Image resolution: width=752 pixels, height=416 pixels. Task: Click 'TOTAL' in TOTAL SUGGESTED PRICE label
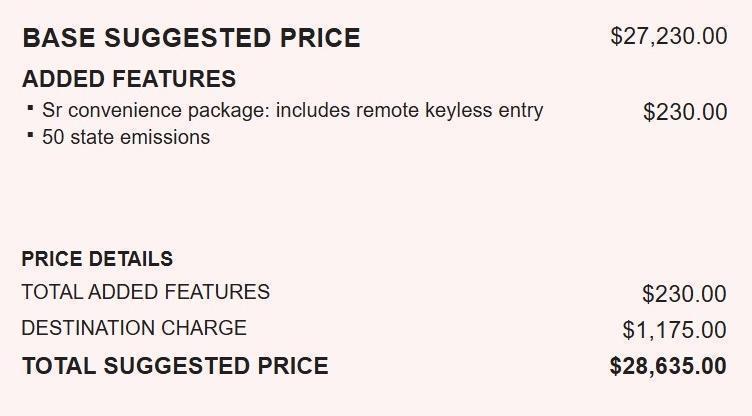coord(59,366)
